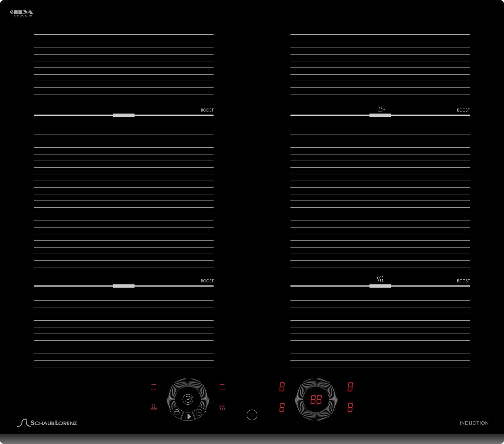Tap the timer clock icon
504x444 pixels.
point(199,412)
